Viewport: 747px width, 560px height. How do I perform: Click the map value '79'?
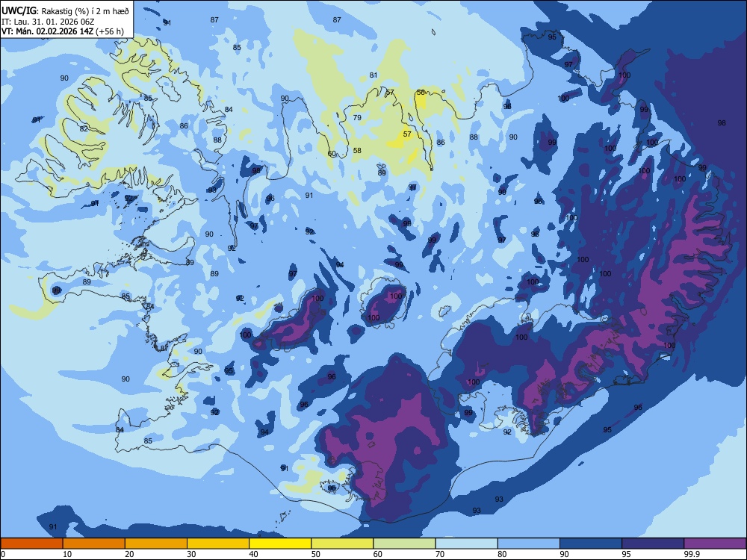pos(357,118)
